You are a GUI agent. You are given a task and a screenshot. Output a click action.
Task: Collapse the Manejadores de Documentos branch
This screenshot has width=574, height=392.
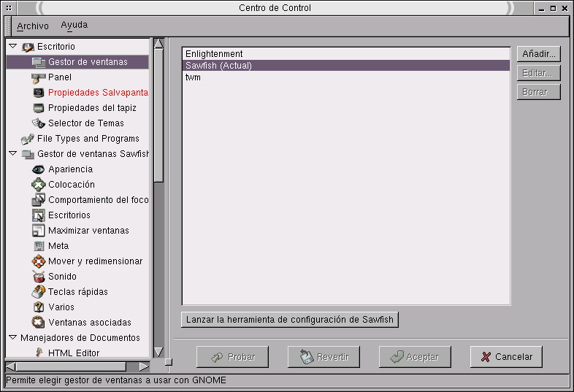[x=13, y=337]
